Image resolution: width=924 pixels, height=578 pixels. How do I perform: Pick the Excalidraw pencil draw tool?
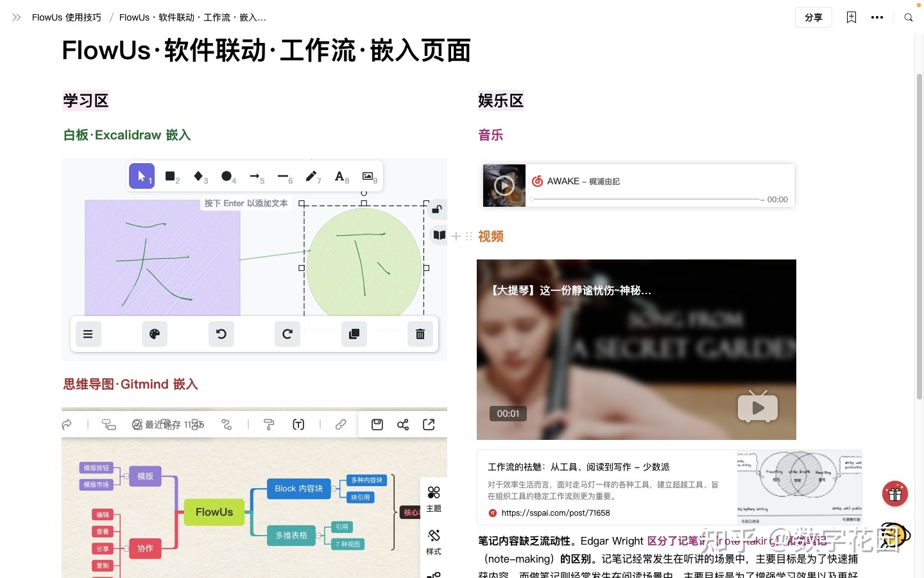tap(311, 176)
